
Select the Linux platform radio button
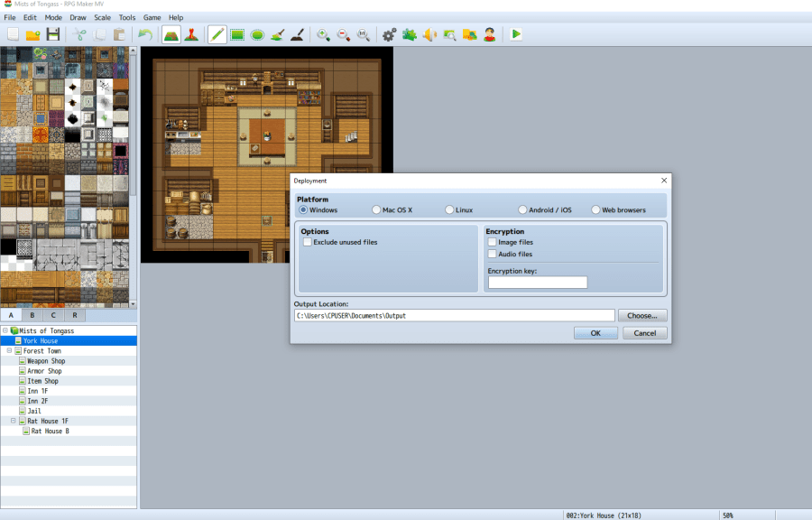pyautogui.click(x=449, y=209)
